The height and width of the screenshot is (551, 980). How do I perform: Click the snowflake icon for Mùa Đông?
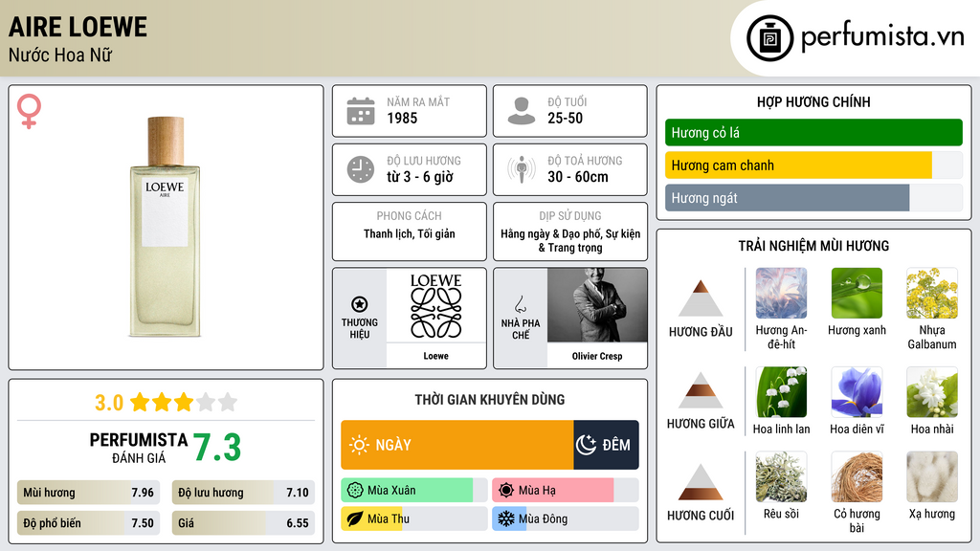[x=505, y=518]
